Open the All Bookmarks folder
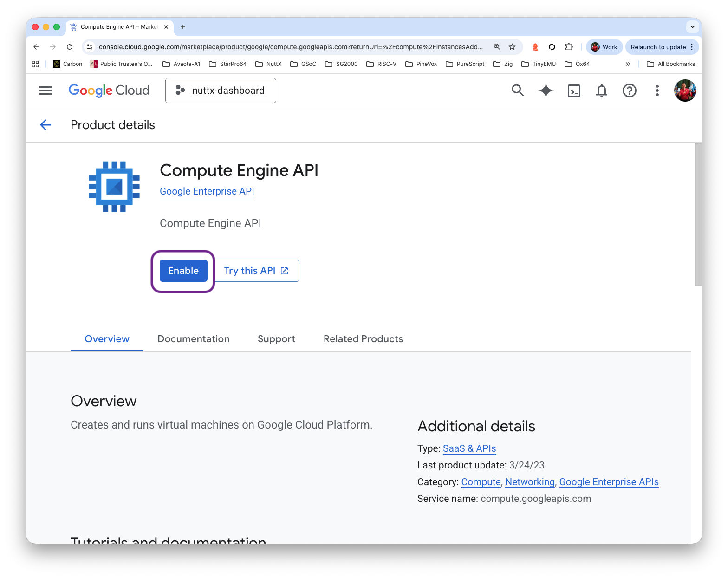This screenshot has height=578, width=728. pos(671,64)
